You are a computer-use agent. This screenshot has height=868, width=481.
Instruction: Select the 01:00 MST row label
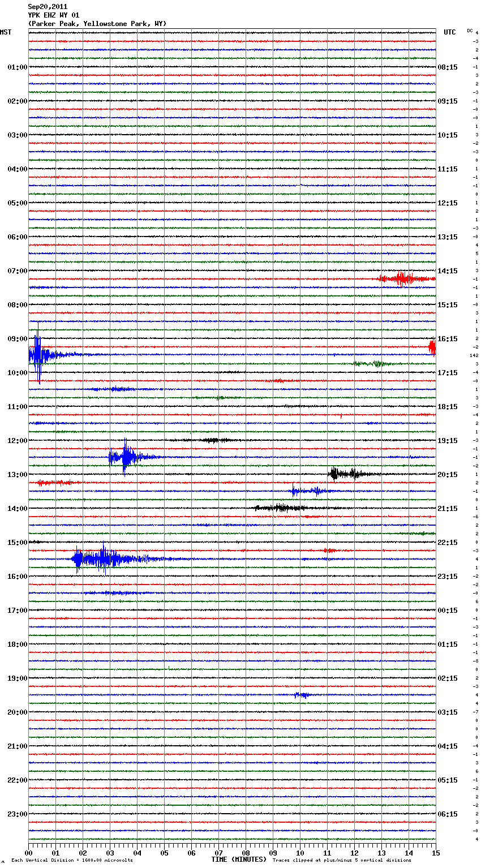coord(18,67)
